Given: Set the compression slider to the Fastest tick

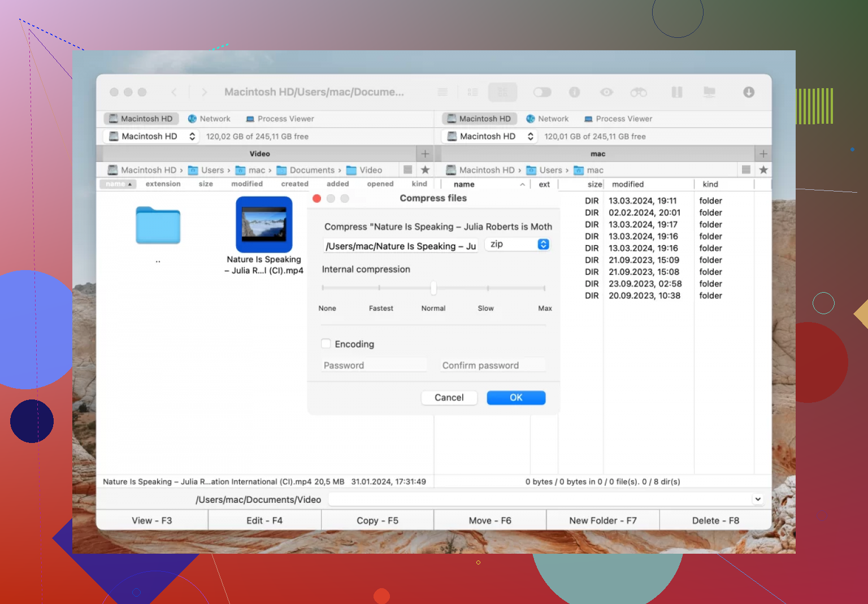Looking at the screenshot, I should 379,288.
